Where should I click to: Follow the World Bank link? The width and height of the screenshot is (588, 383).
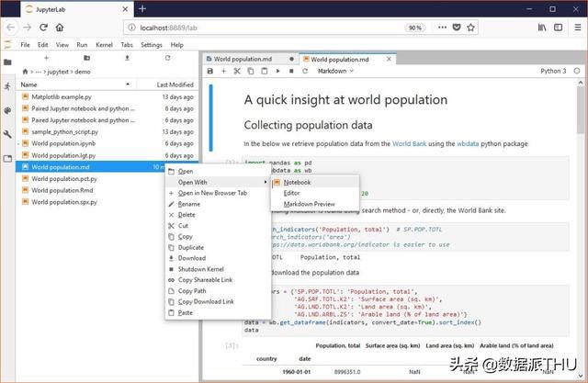[409, 143]
